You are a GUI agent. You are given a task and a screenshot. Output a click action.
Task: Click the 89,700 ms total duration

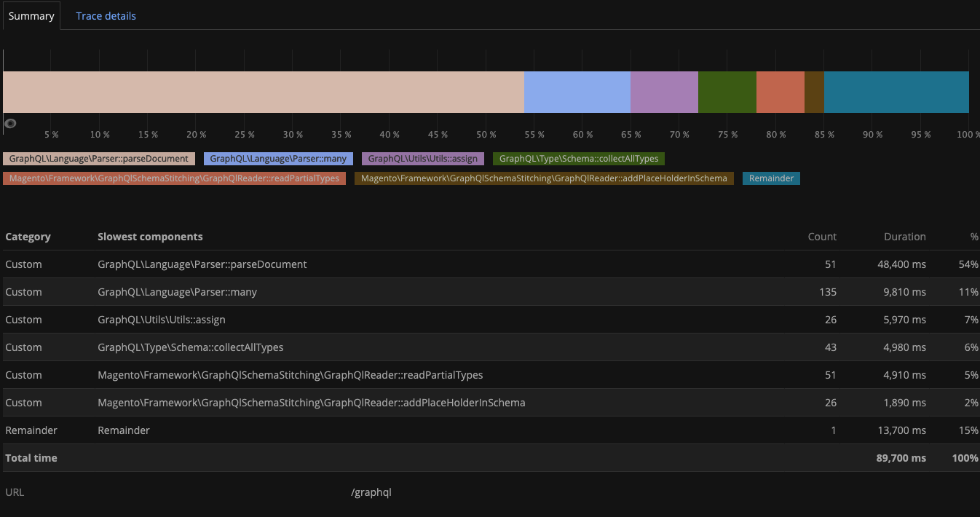[901, 458]
